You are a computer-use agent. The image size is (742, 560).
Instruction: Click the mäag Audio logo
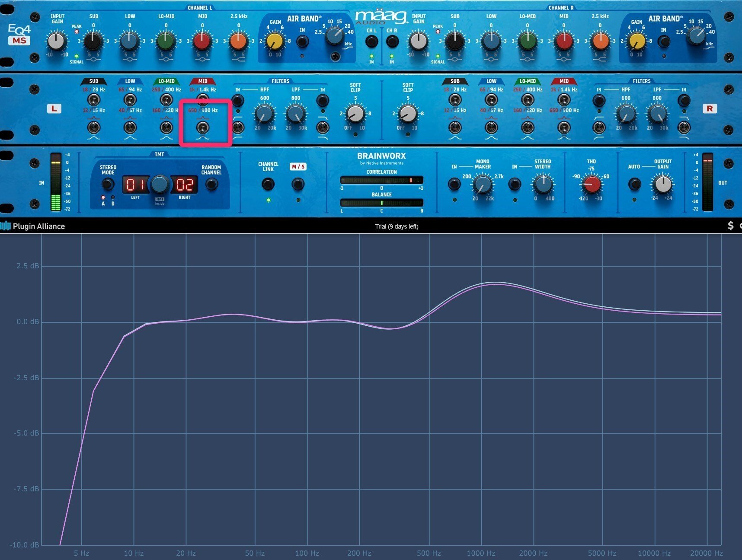(381, 17)
